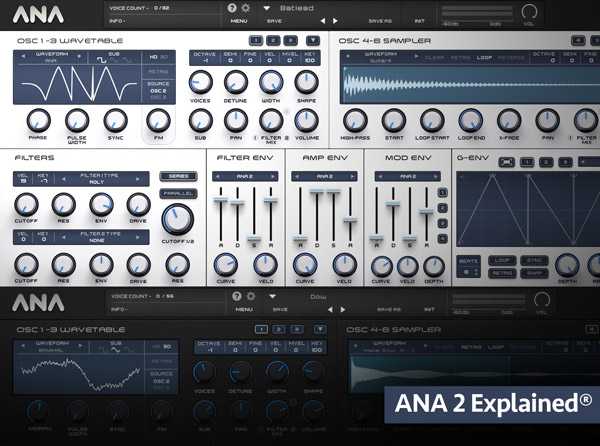The height and width of the screenshot is (446, 600).
Task: Click the Filter 2 DRIVE knob
Action: tap(139, 265)
